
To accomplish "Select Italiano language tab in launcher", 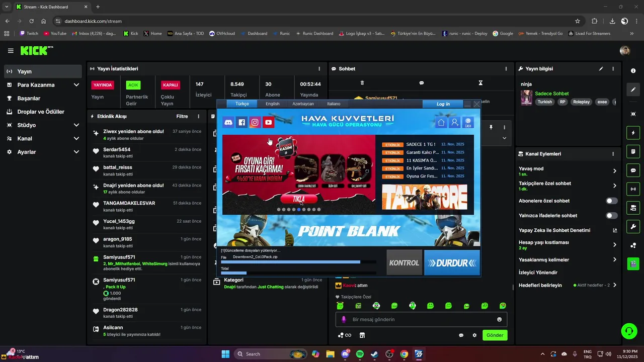I will point(334,104).
